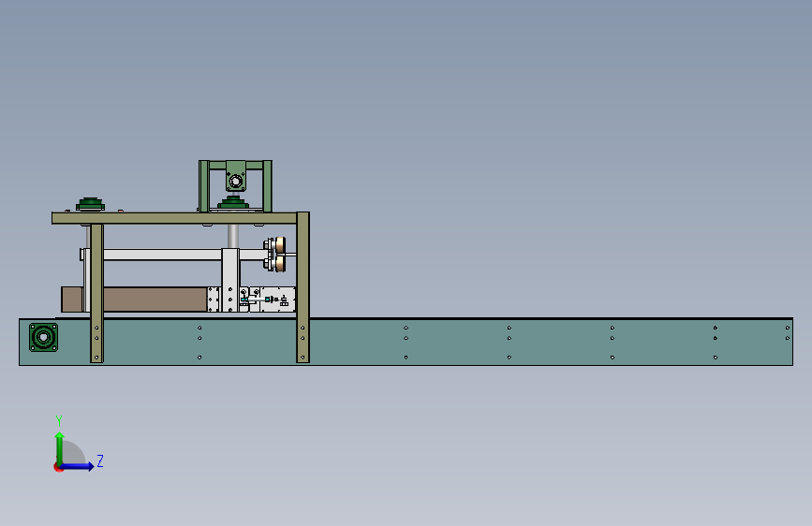Viewport: 812px width, 526px height.
Task: Click the red origin dot of the coordinate triad
Action: tap(58, 468)
